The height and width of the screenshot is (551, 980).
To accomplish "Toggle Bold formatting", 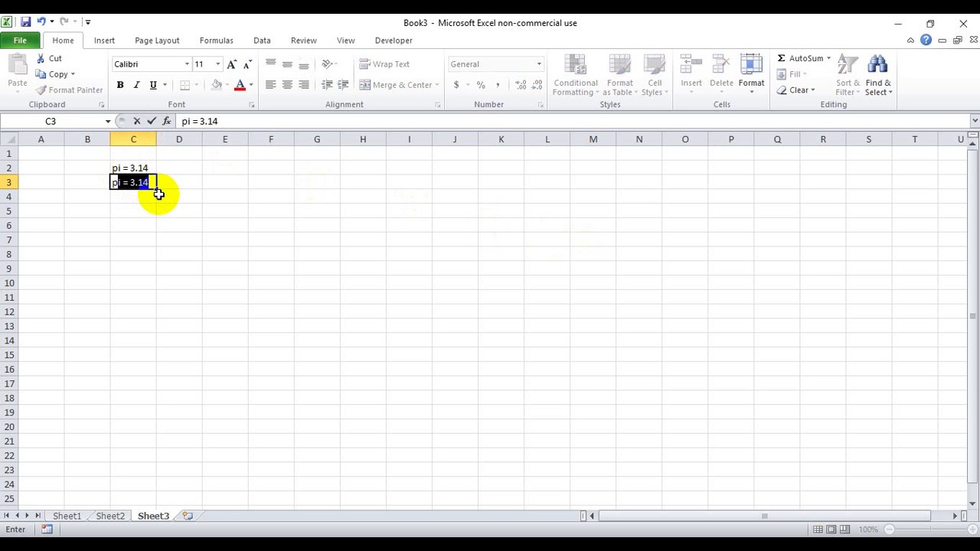I will [x=120, y=85].
